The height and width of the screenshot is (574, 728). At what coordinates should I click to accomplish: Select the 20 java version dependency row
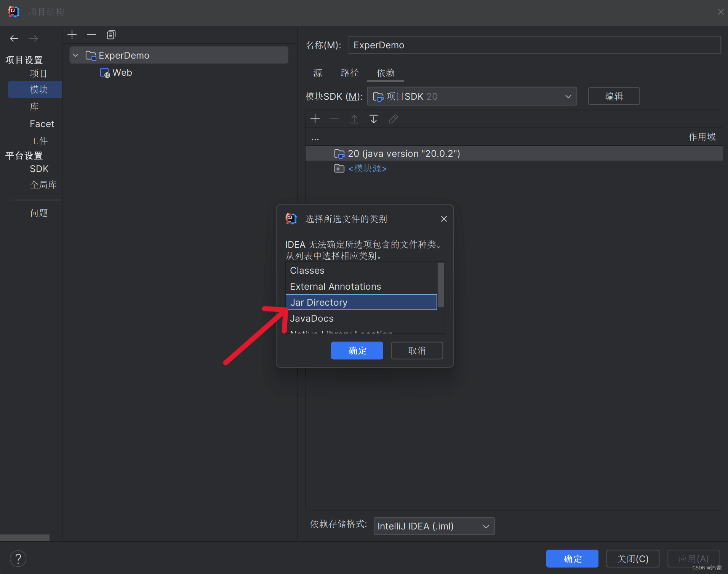tap(514, 154)
